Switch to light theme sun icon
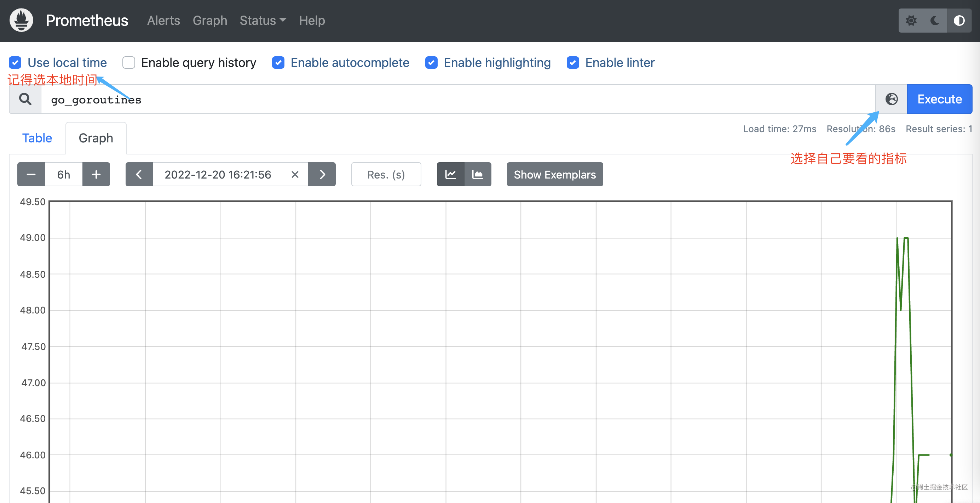The width and height of the screenshot is (980, 503). point(911,20)
